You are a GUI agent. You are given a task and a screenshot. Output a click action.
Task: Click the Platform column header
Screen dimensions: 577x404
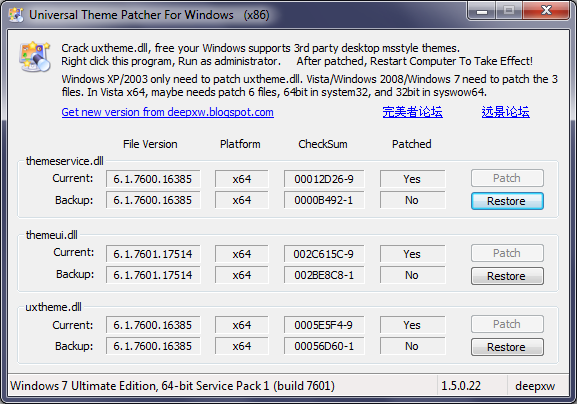click(240, 144)
